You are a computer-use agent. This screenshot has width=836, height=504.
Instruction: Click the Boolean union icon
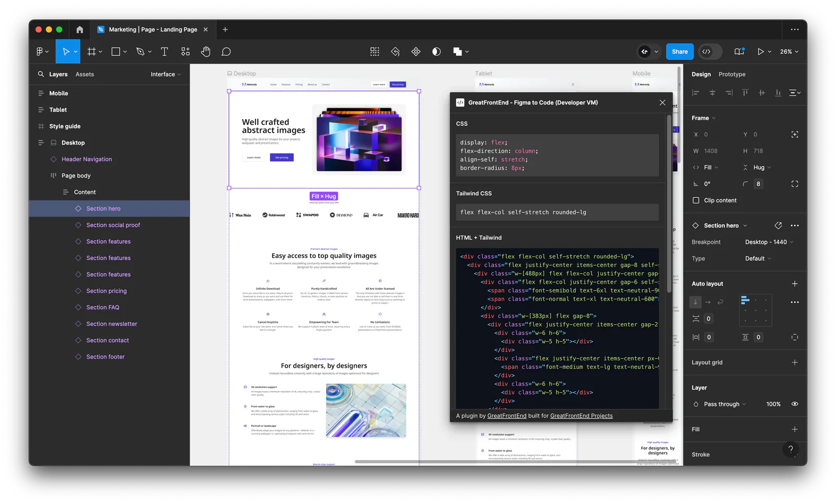click(458, 52)
